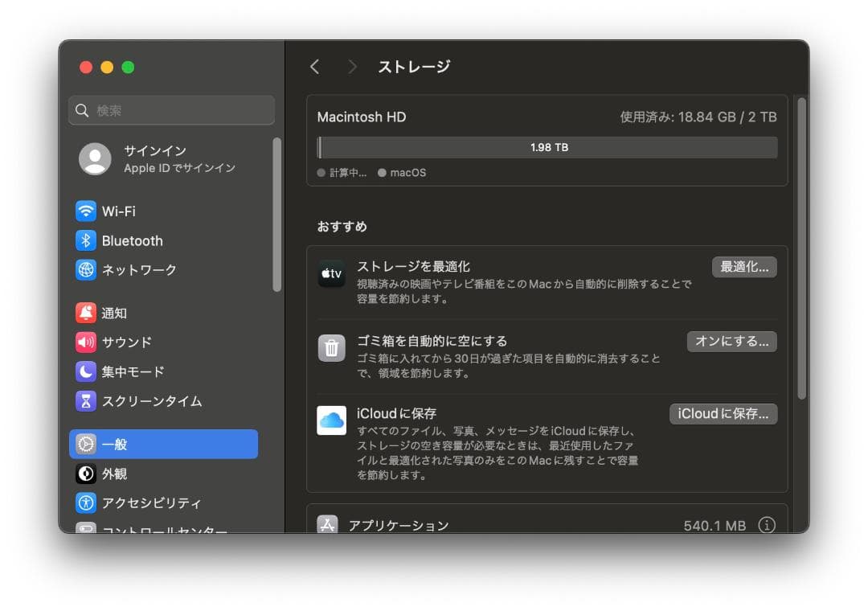Click the info icon next to アプリケーション
868x611 pixels.
pos(767,524)
